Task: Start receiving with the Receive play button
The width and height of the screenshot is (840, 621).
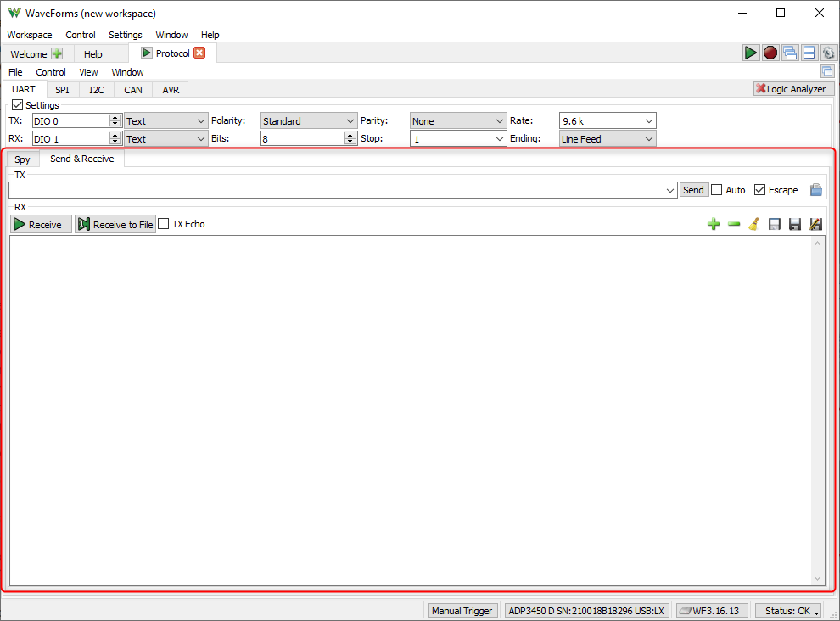Action: click(x=41, y=225)
